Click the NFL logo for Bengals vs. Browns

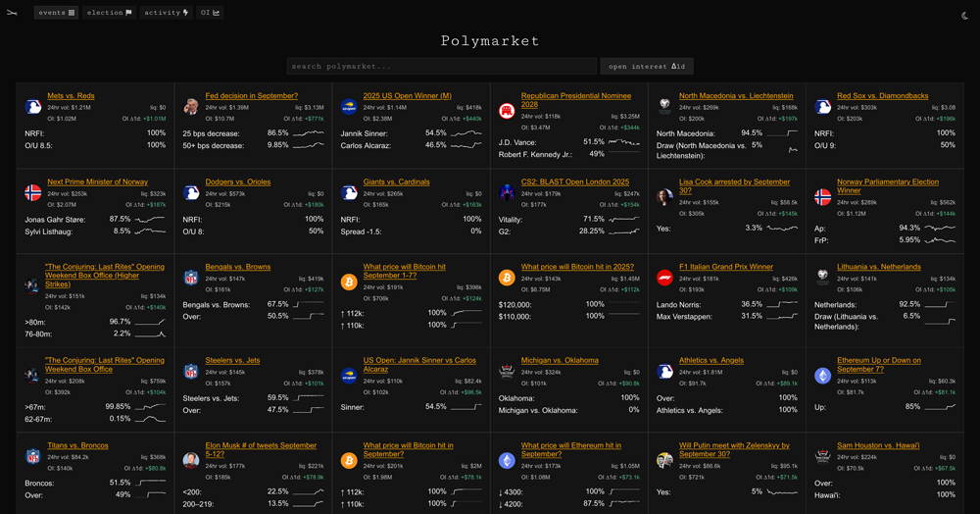click(191, 278)
